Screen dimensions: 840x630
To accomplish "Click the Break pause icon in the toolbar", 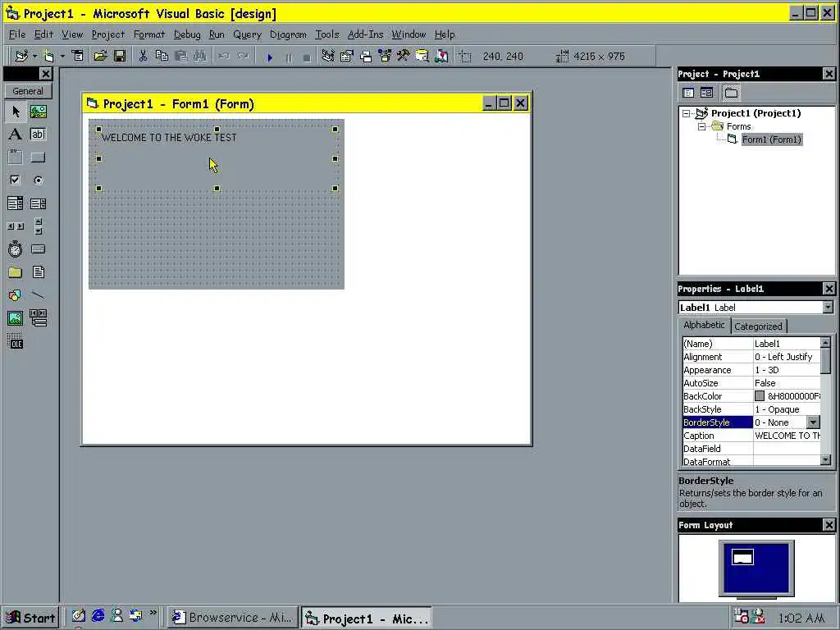I will click(x=289, y=57).
